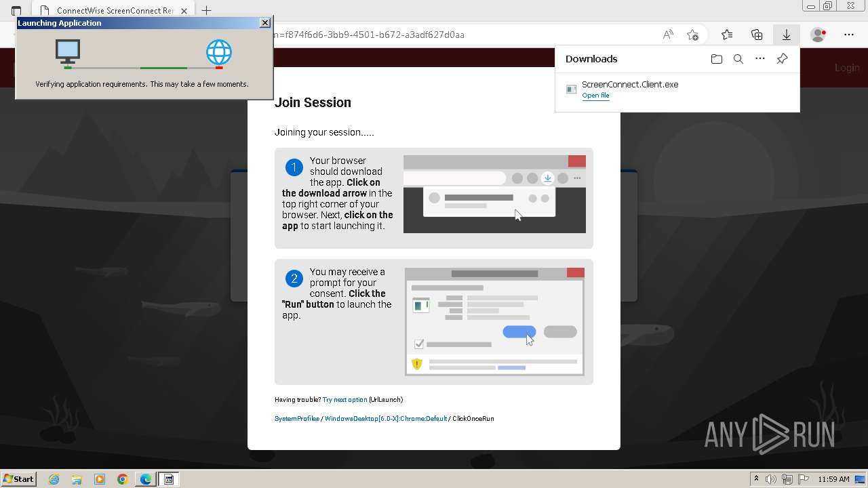Click the Downloads panel title
This screenshot has width=868, height=488.
coord(591,59)
